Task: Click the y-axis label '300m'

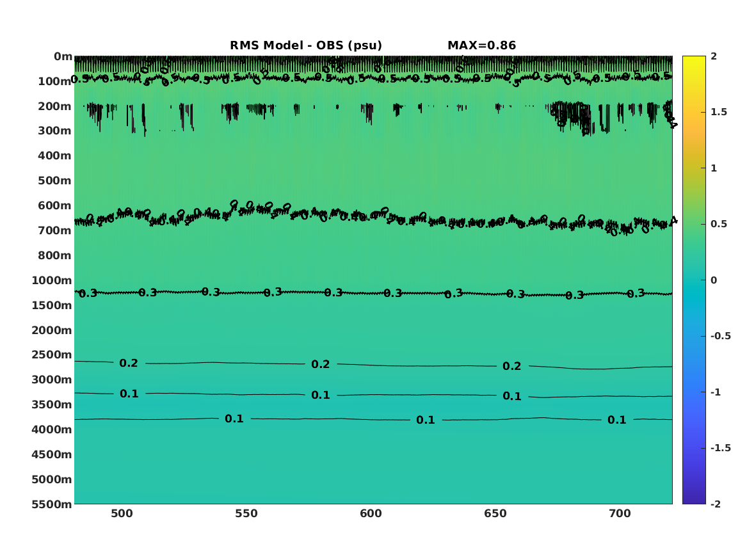Action: (55, 131)
